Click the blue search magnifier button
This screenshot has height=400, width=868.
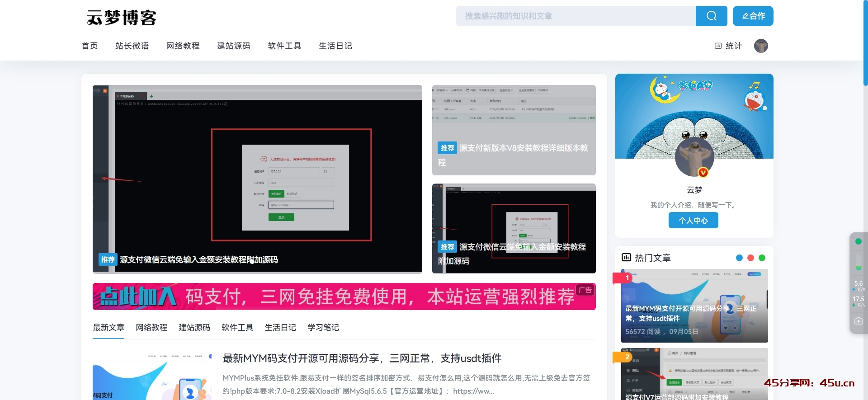click(x=711, y=16)
